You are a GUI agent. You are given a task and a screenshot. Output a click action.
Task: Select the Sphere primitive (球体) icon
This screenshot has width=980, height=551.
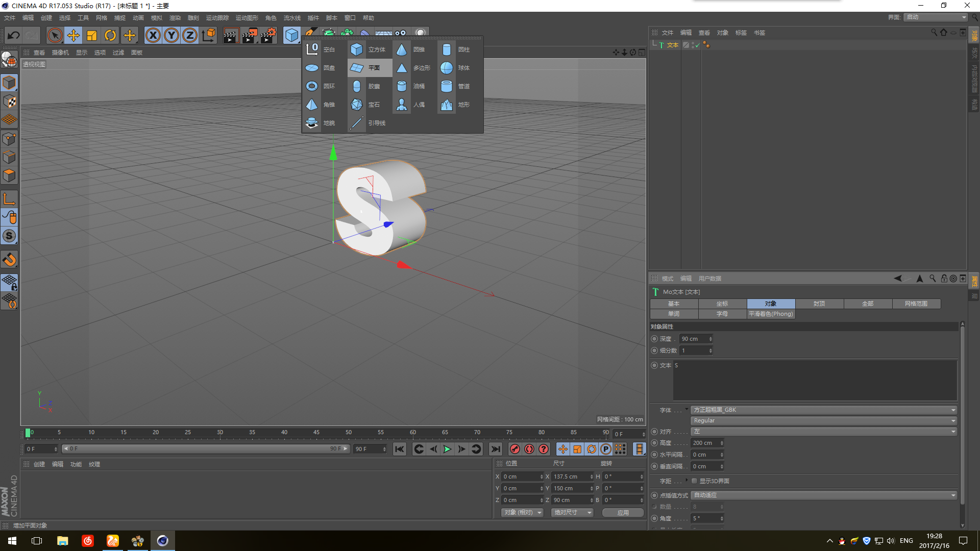click(x=447, y=68)
